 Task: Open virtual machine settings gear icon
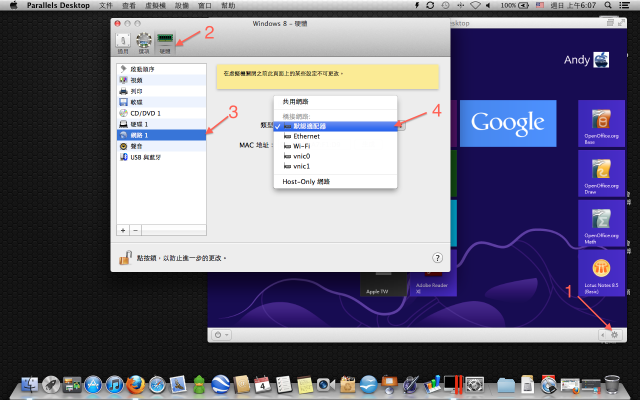tap(614, 335)
